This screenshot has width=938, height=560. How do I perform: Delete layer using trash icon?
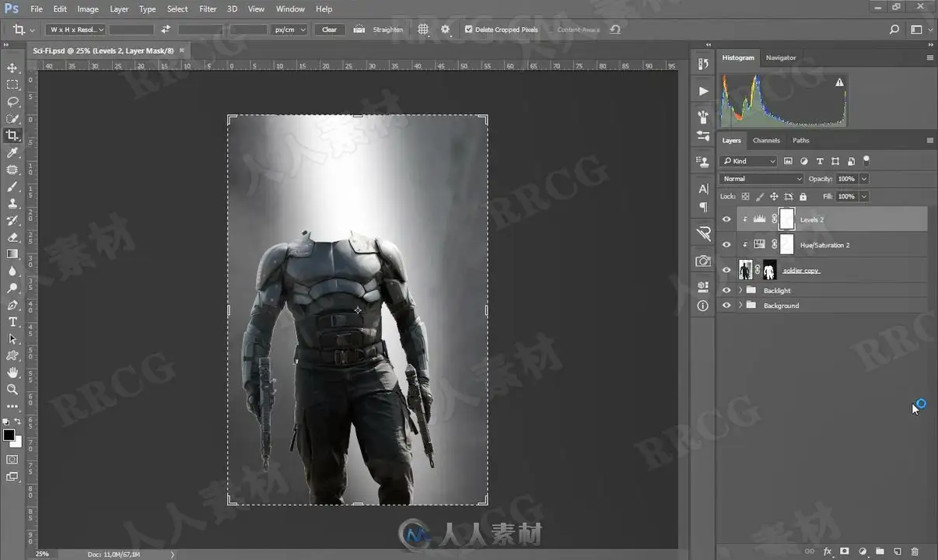click(915, 551)
